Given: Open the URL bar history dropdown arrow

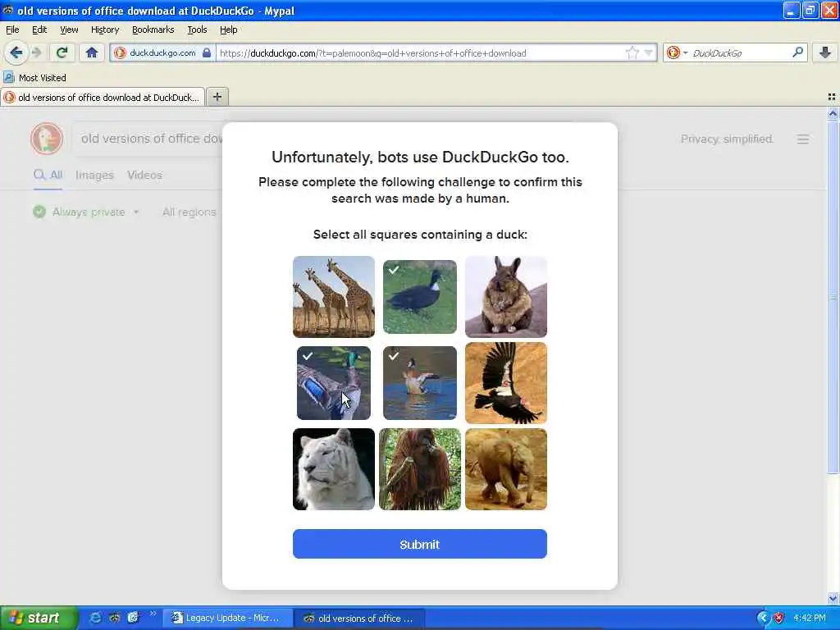Looking at the screenshot, I should (x=649, y=52).
